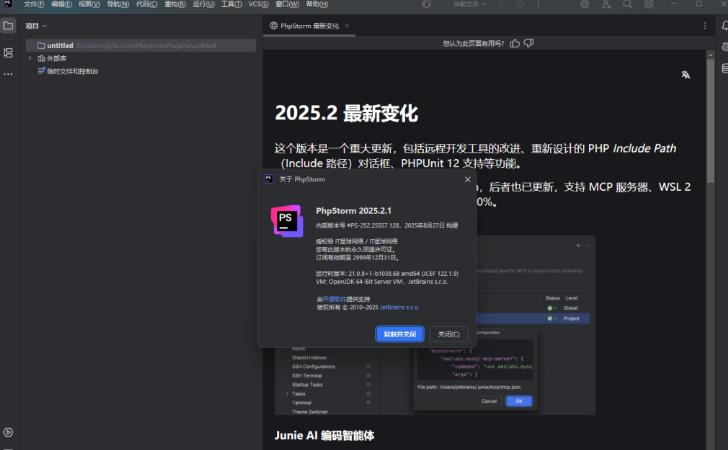Select 临时文件和控制台 tree item
728x450 pixels.
[68, 71]
